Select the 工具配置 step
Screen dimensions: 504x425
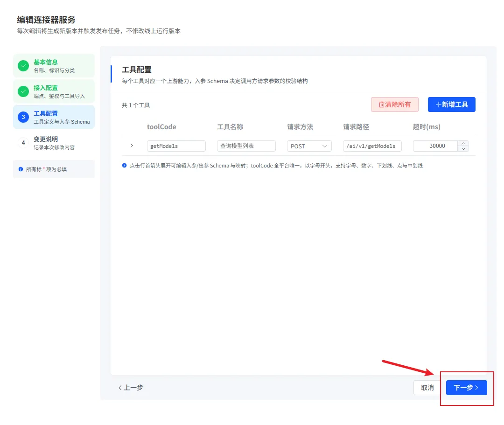(x=54, y=117)
